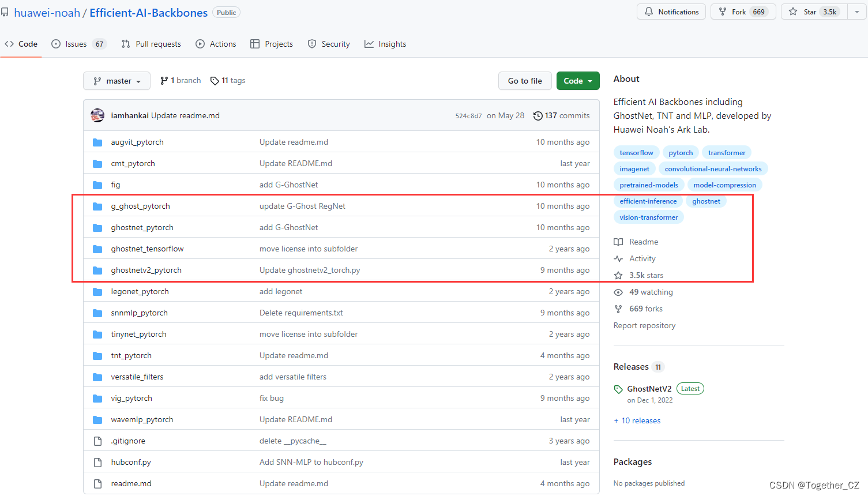Click the eye icon beside 49 watching
Image resolution: width=868 pixels, height=496 pixels.
click(618, 292)
